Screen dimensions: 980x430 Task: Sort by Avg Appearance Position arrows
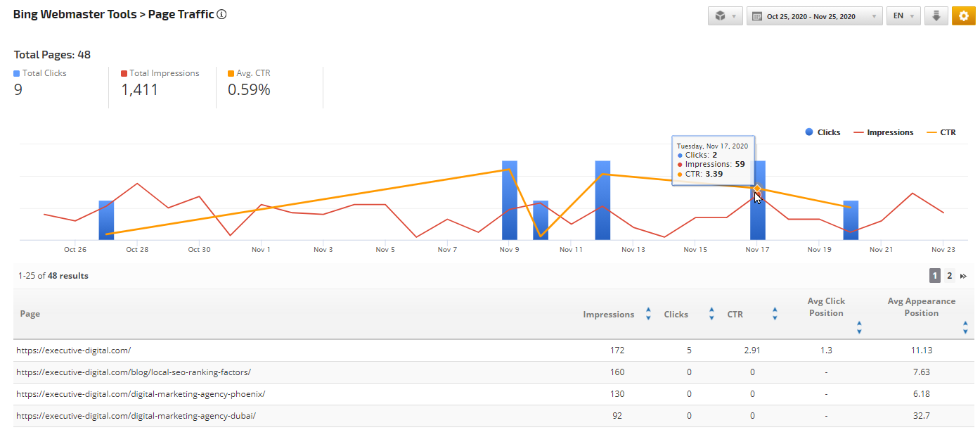[965, 328]
